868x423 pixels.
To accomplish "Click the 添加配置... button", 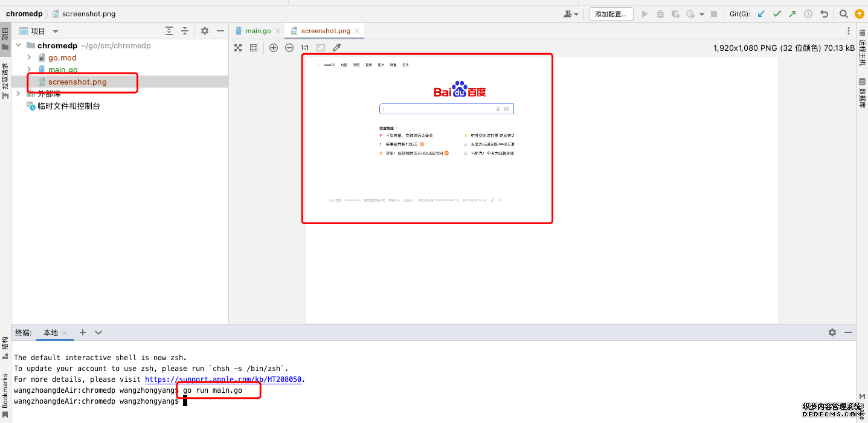I will (611, 14).
